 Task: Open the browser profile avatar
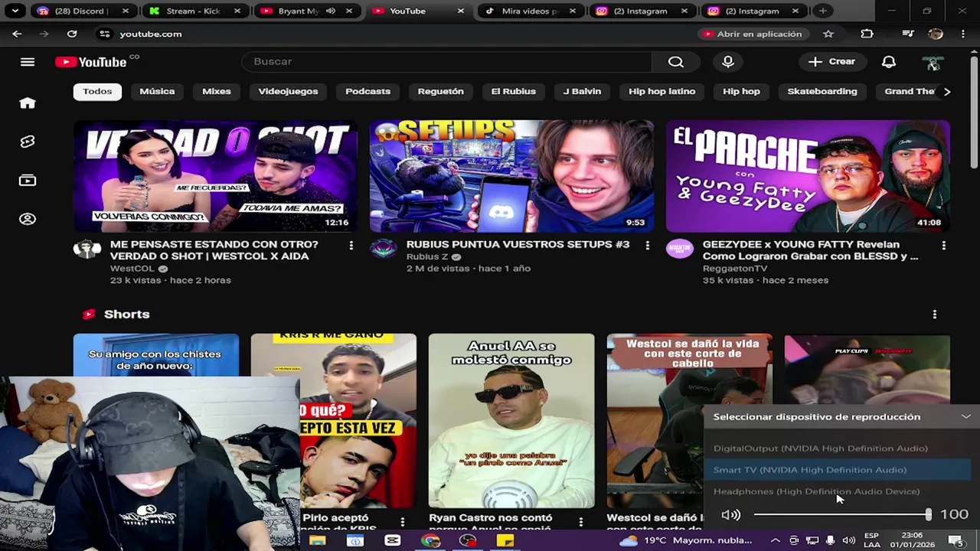[x=935, y=34]
